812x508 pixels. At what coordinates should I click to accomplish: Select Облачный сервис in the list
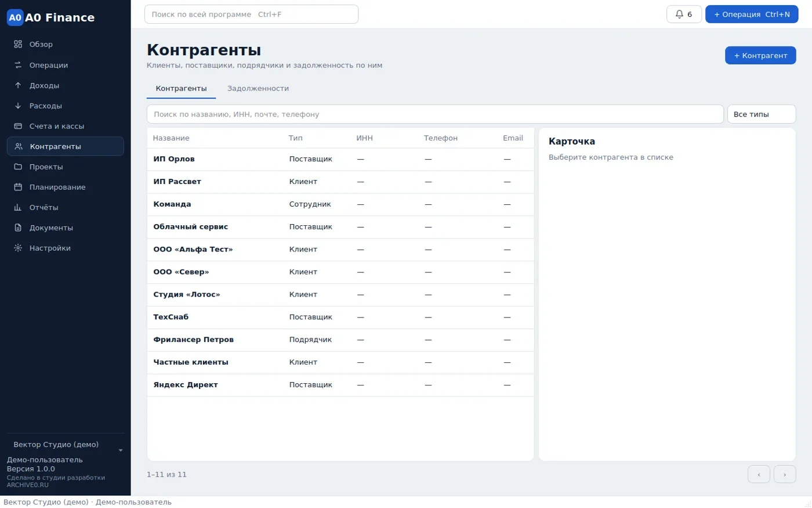point(340,227)
